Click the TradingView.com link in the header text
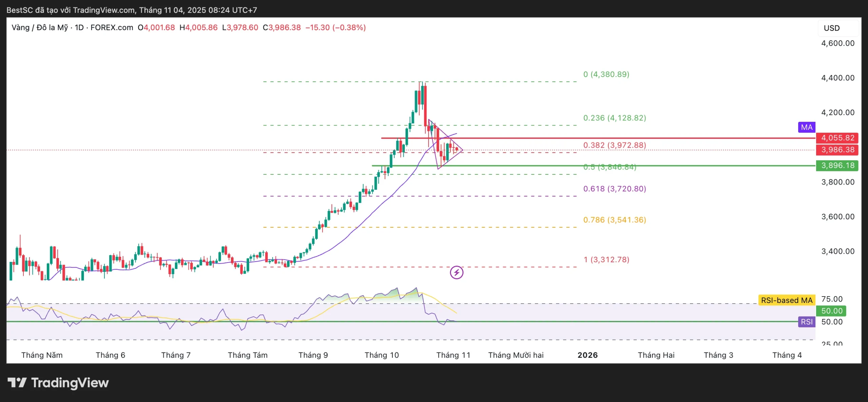This screenshot has height=402, width=868. tap(104, 10)
